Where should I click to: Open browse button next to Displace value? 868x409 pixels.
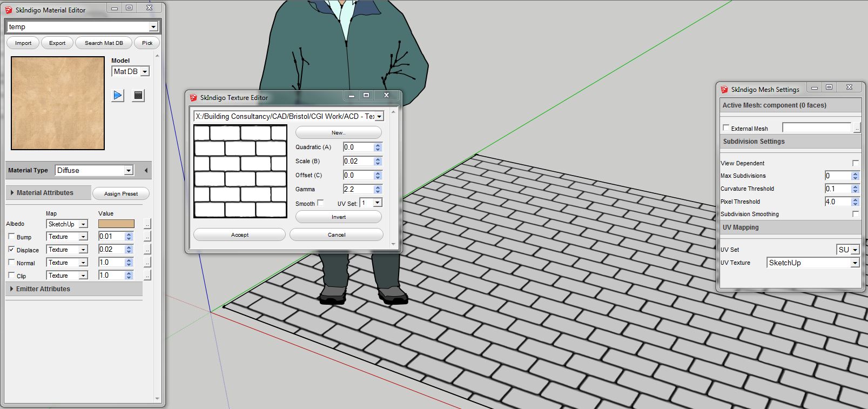(x=147, y=250)
